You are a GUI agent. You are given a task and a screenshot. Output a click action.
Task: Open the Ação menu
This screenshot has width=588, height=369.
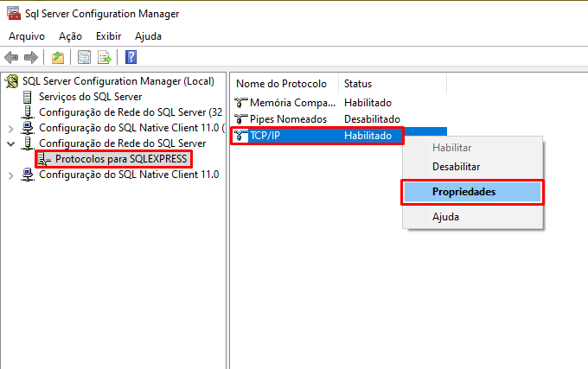[x=70, y=36]
